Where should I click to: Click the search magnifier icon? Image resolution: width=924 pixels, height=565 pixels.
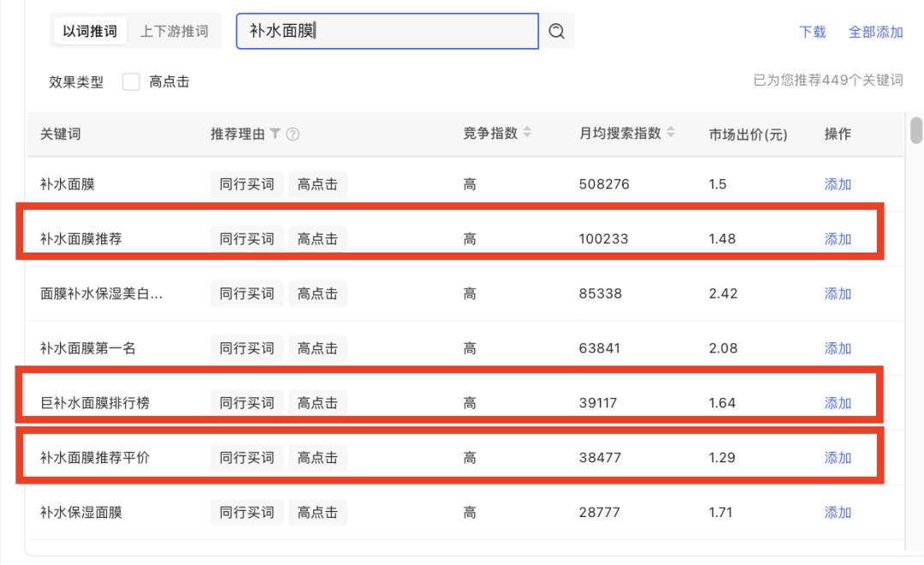coord(556,31)
